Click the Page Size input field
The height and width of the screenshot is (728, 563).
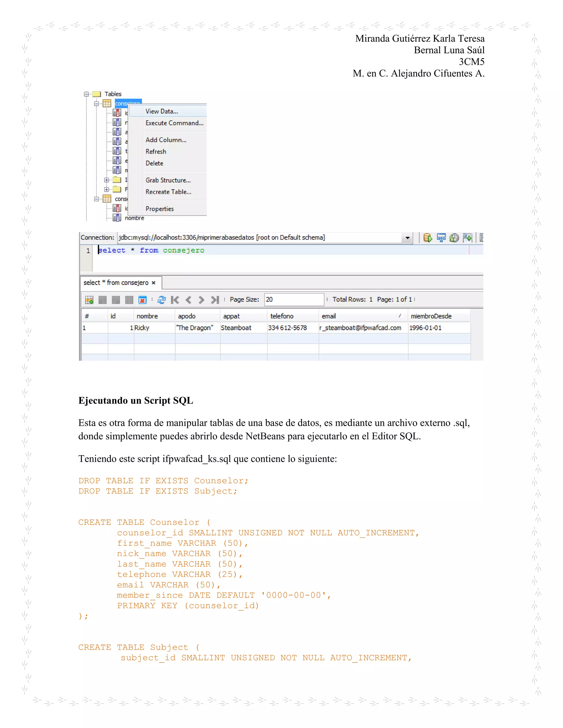click(294, 299)
